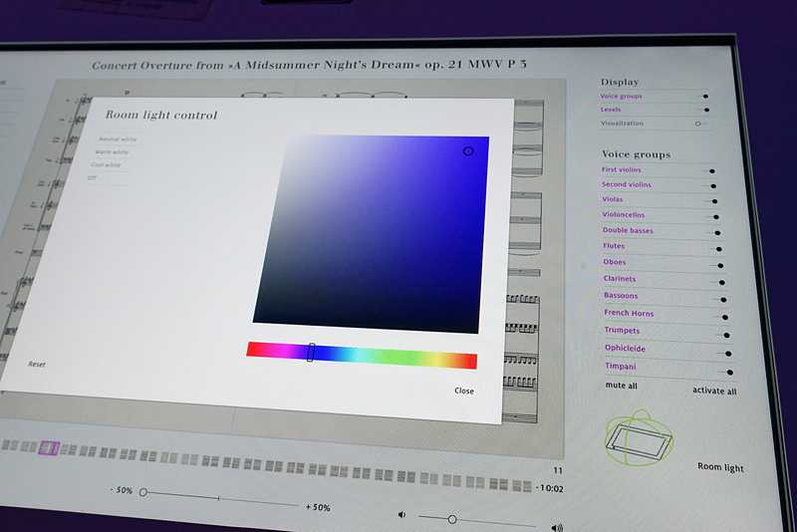The image size is (797, 532).
Task: Toggle the Bassoons voice switch
Action: (721, 300)
